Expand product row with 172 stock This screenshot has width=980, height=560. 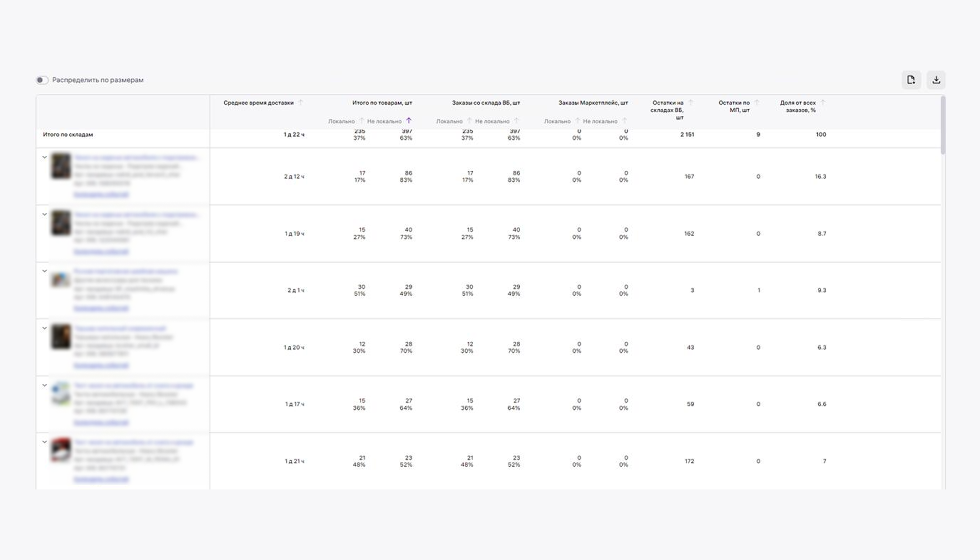coord(45,442)
